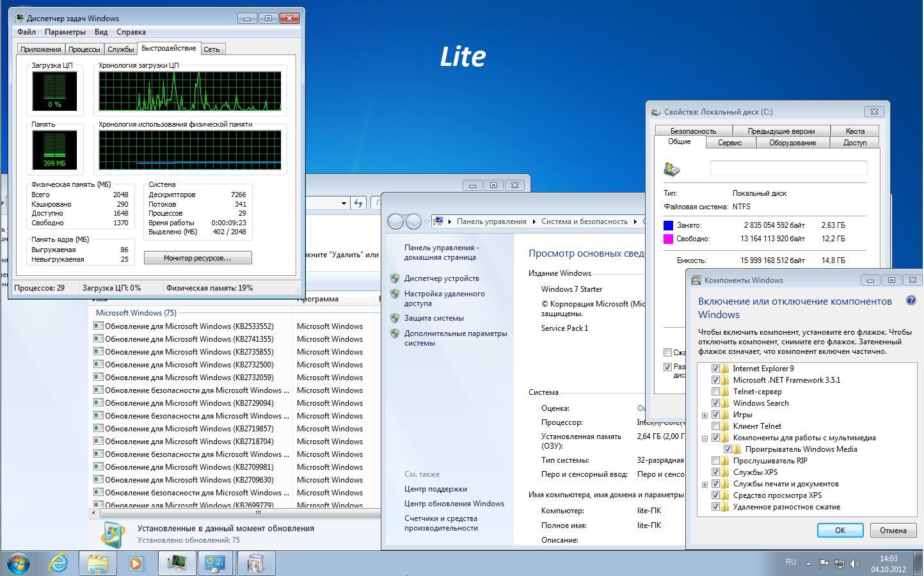Click the volume speaker tray icon
The image size is (924, 576).
click(x=855, y=564)
